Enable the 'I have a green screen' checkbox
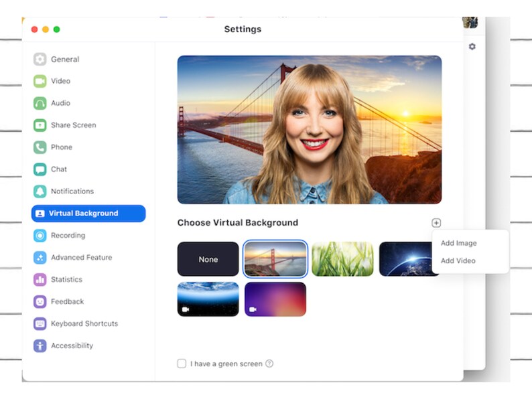532x399 pixels. point(182,364)
